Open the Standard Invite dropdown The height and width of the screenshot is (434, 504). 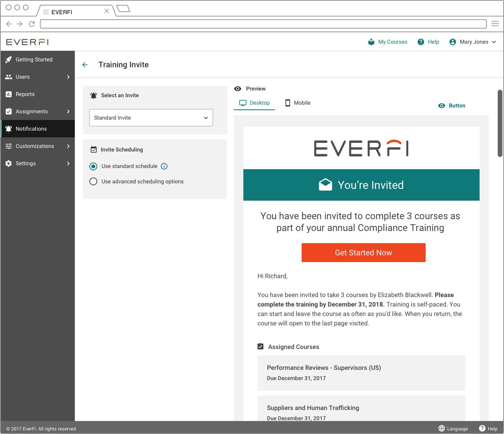tap(151, 118)
